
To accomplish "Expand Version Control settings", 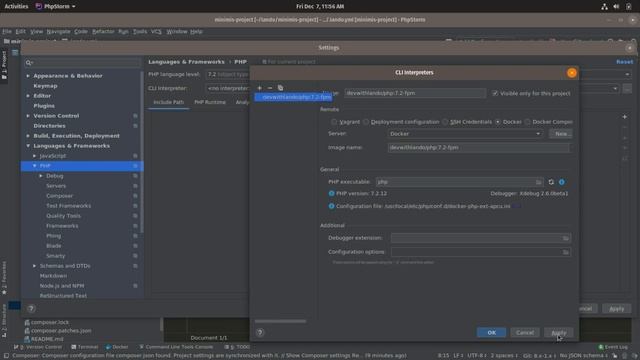I will click(28, 116).
